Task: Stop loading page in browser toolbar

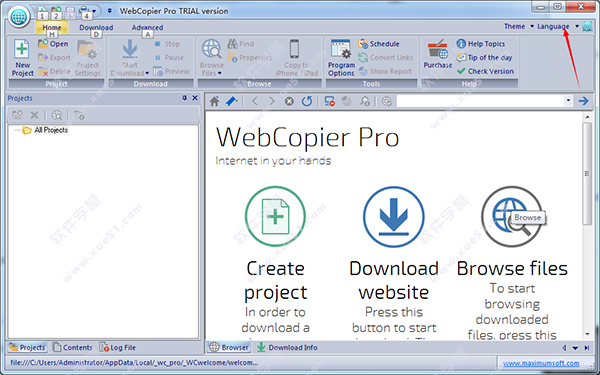Action: pos(289,101)
